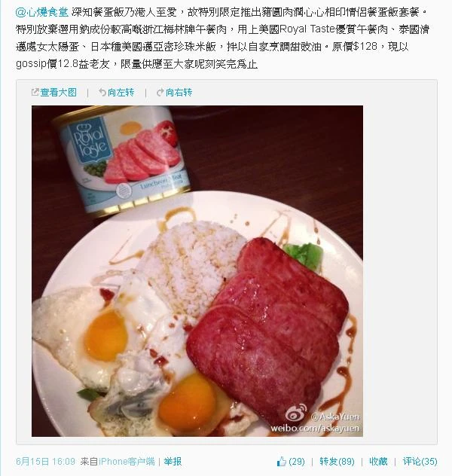
Task: Click 收藏 to favorite this post
Action: coord(378,462)
